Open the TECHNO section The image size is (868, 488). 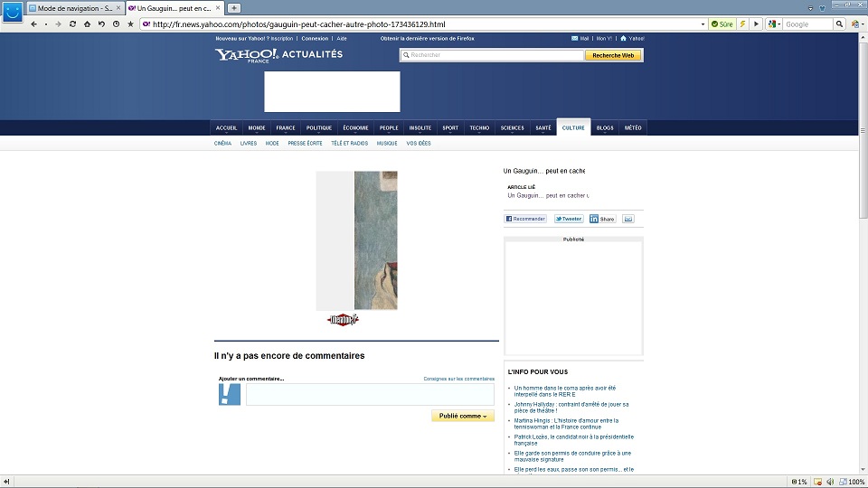[479, 127]
